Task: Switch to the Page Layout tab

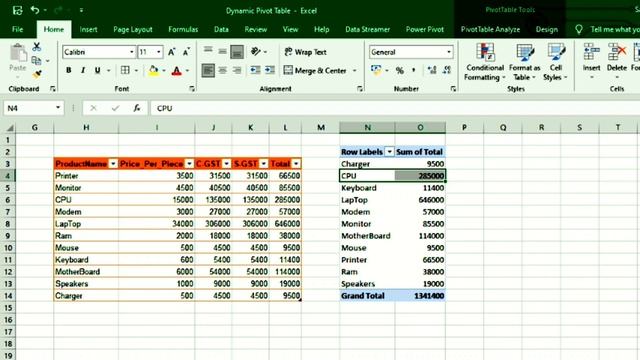Action: 133,29
